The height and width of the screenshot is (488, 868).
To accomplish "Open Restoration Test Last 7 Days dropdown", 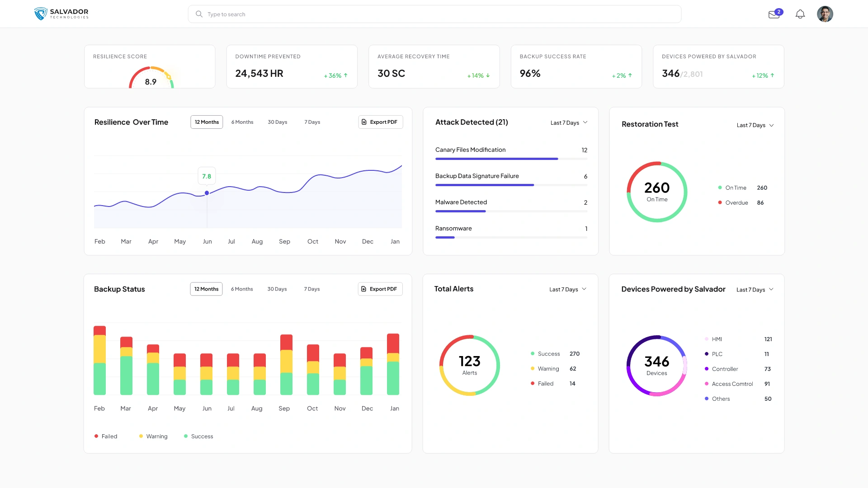I will 755,125.
